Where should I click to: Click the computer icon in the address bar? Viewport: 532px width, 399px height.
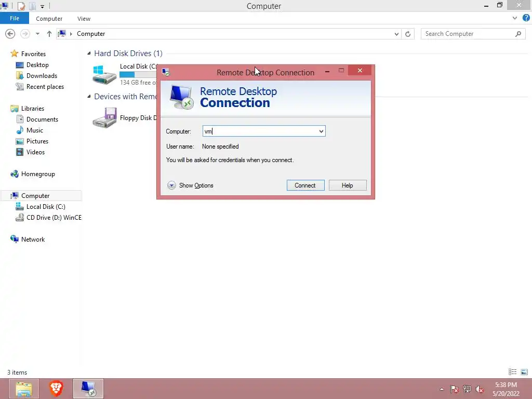coord(62,34)
